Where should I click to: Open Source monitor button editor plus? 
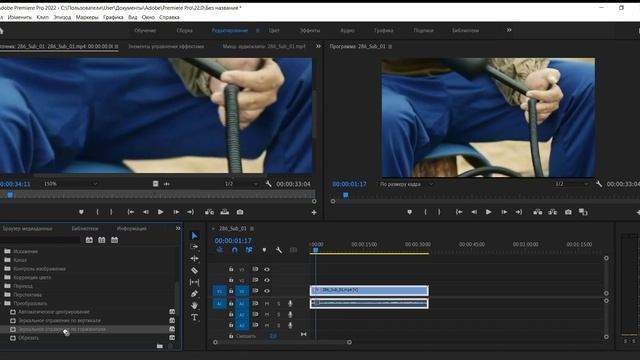click(314, 212)
